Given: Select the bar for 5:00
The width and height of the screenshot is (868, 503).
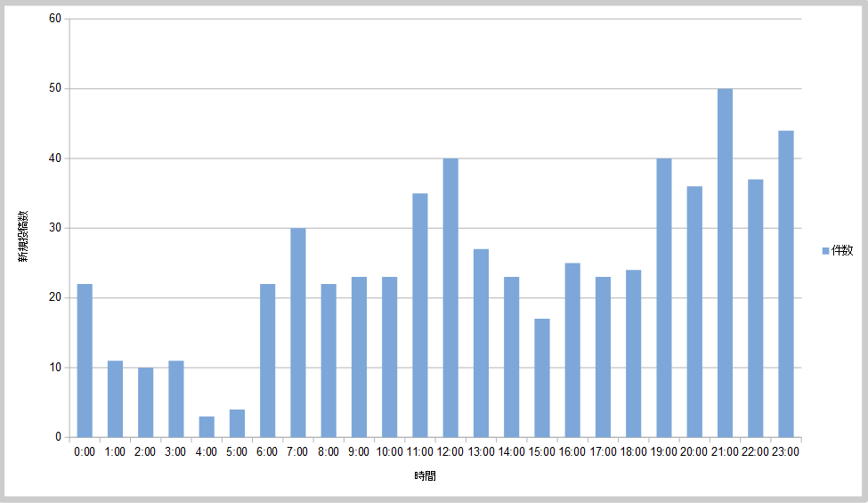Looking at the screenshot, I should [x=237, y=424].
